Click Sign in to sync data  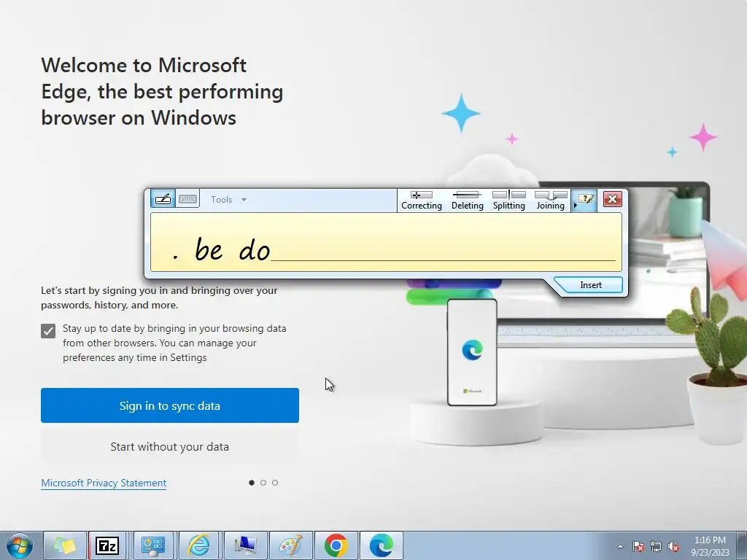point(169,405)
